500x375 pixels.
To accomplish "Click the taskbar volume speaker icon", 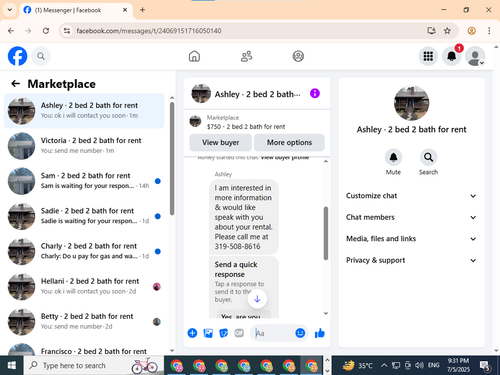I will pos(419,366).
